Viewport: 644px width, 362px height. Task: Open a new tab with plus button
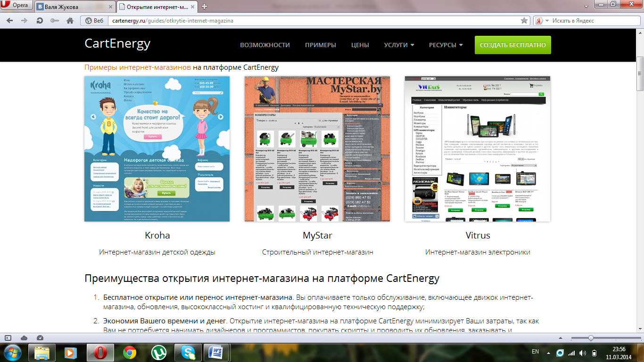pyautogui.click(x=204, y=7)
